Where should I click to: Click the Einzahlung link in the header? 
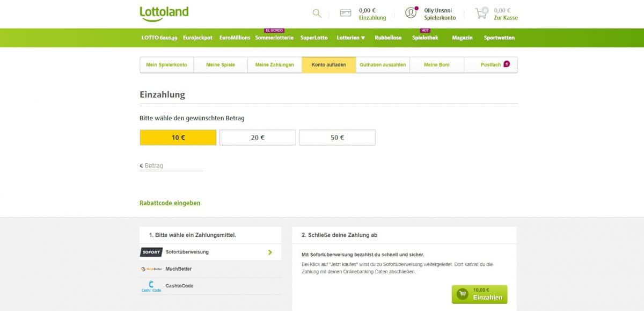tap(372, 18)
